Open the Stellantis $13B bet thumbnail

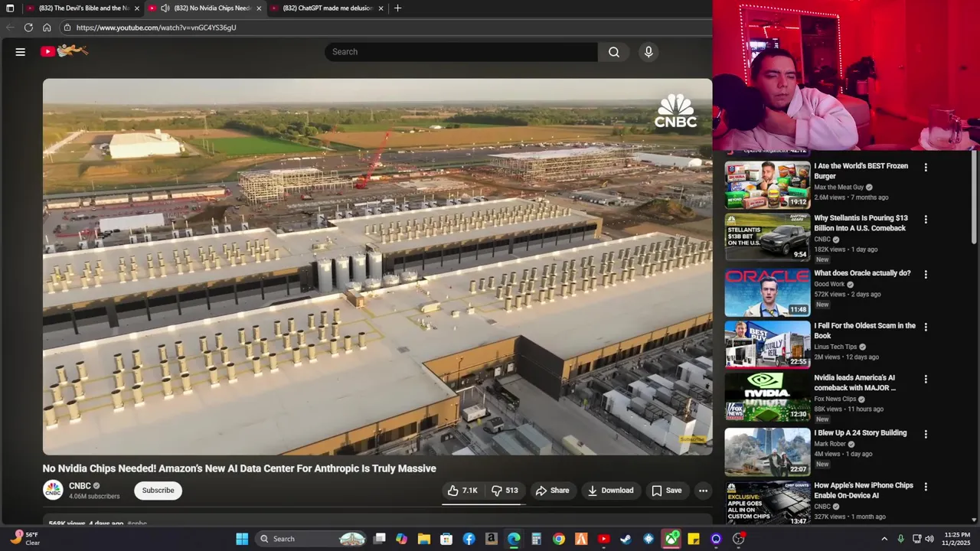[767, 237]
